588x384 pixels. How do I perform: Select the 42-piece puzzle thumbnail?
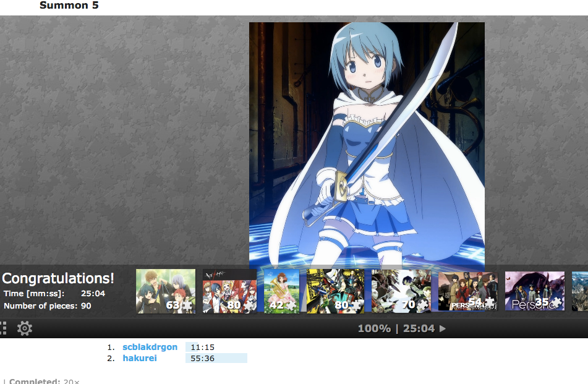tap(281, 291)
